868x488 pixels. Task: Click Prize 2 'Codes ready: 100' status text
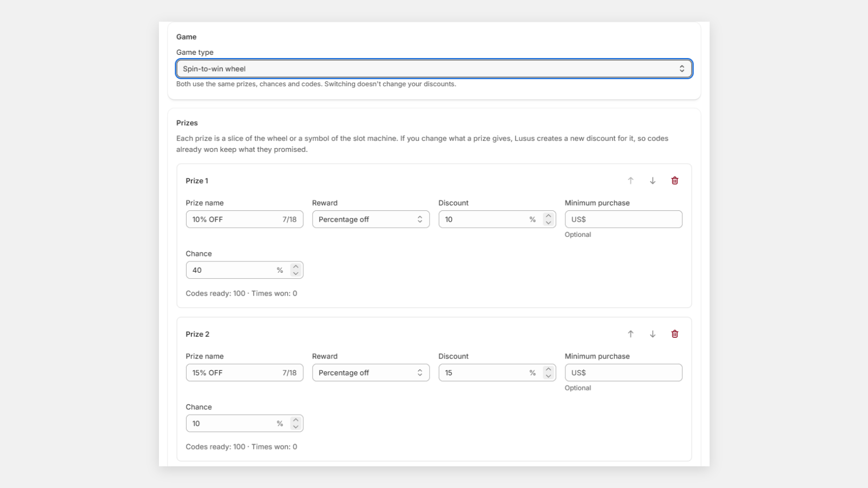pos(215,447)
